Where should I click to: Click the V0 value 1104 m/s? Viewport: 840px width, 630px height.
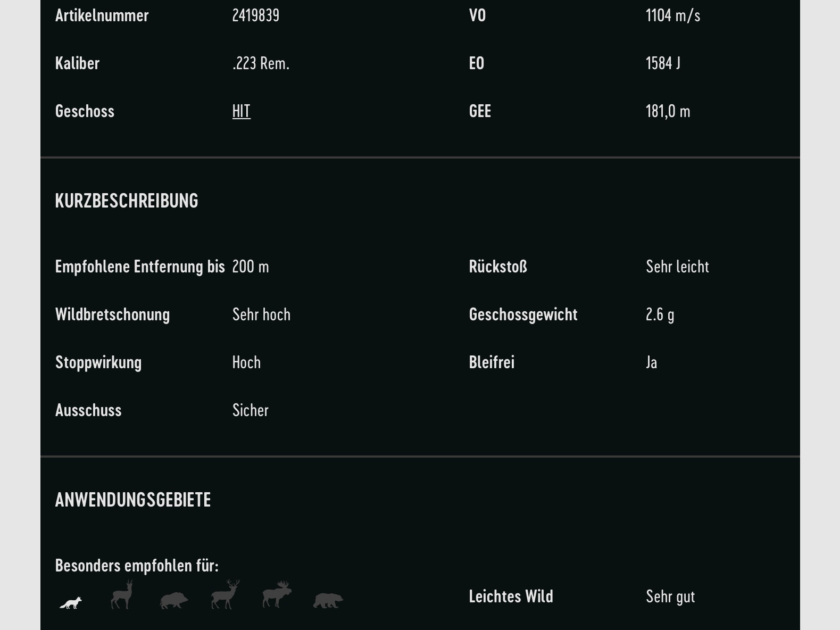[x=672, y=15]
